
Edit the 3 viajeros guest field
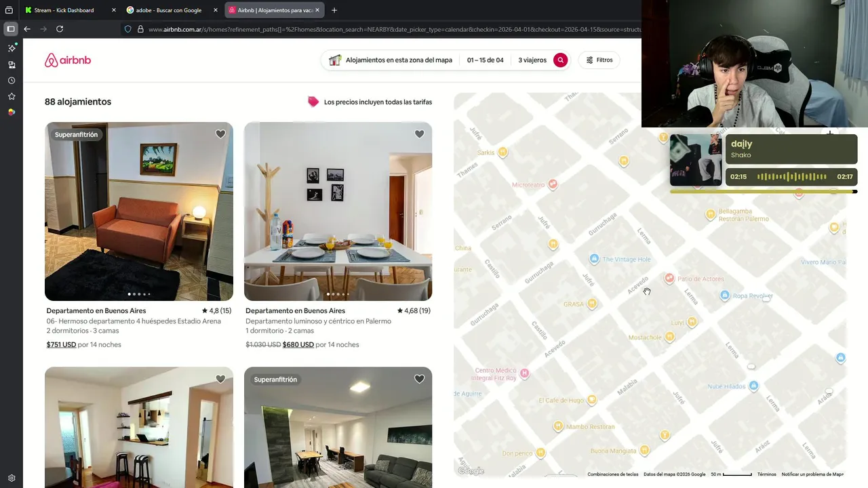click(532, 60)
